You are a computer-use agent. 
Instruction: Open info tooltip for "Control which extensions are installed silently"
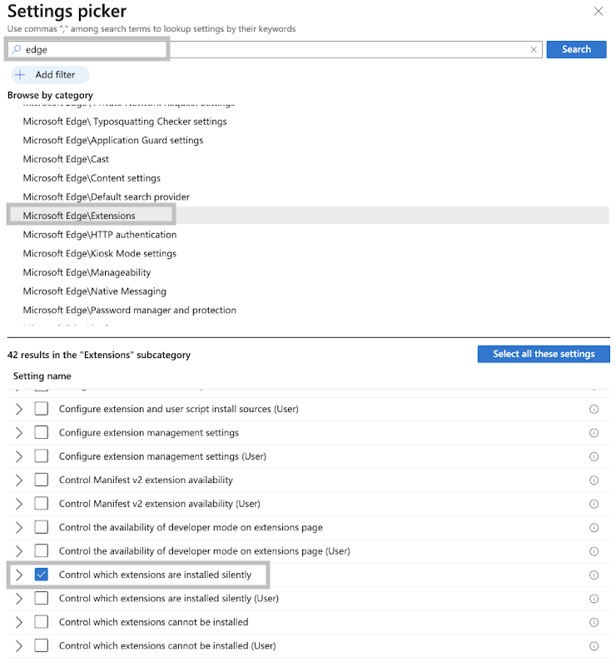pos(594,575)
